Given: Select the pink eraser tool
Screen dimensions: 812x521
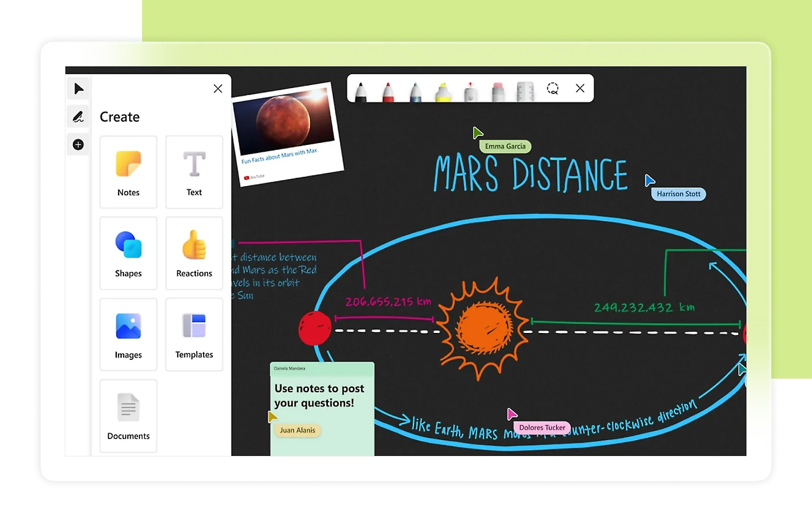Looking at the screenshot, I should point(498,92).
